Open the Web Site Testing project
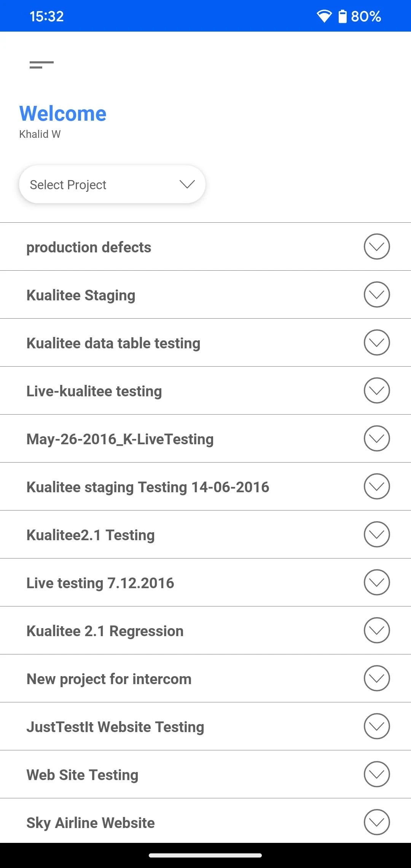 [82, 775]
